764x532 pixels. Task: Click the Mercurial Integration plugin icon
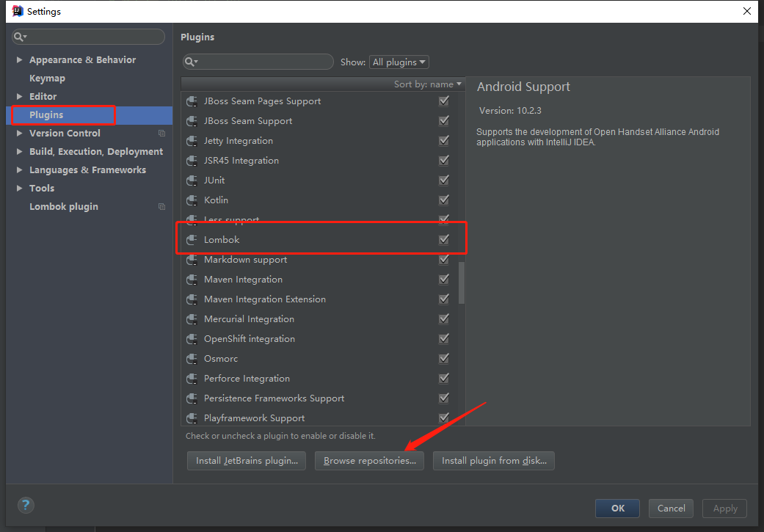192,319
